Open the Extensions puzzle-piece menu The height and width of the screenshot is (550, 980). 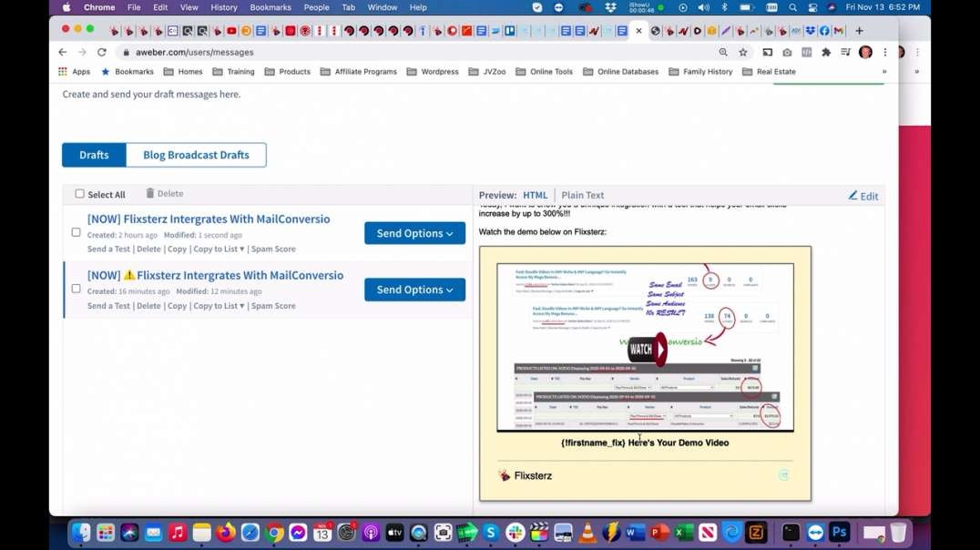point(826,53)
